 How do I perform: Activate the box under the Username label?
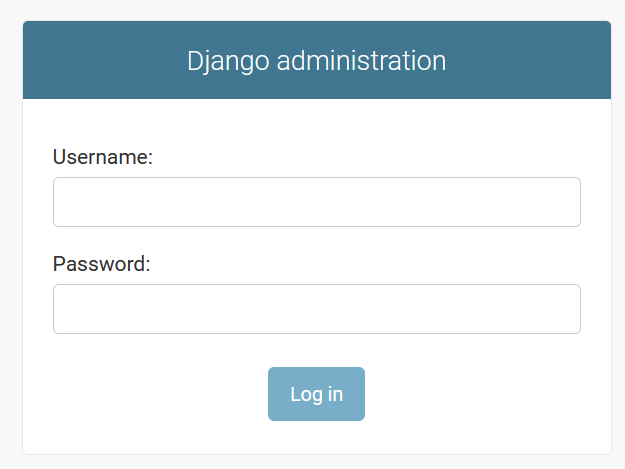tap(316, 202)
